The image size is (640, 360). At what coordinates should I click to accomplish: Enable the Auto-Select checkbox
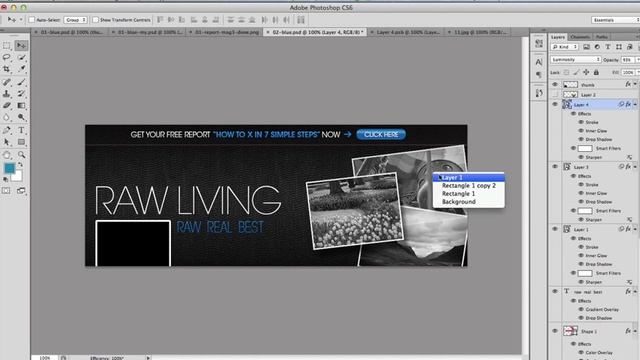(32, 20)
